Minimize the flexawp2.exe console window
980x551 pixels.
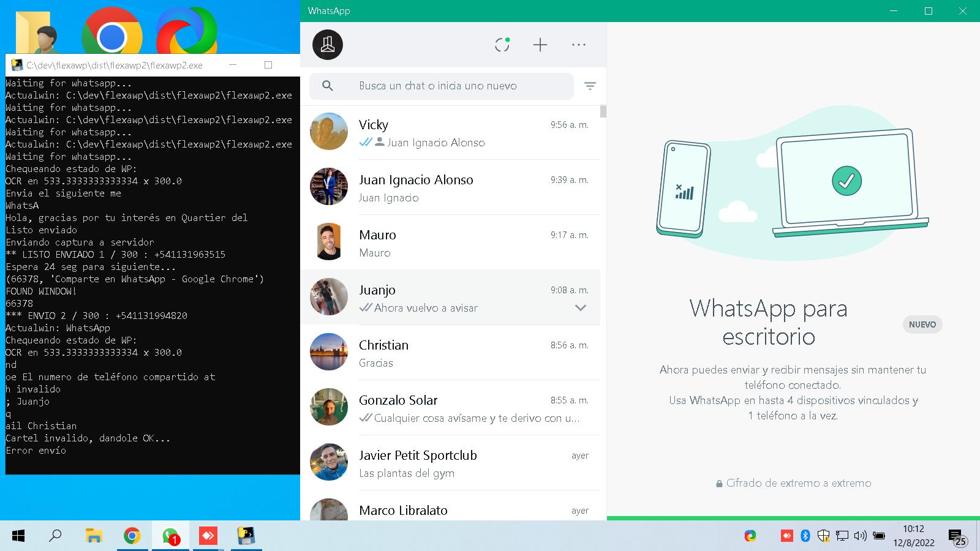[233, 65]
